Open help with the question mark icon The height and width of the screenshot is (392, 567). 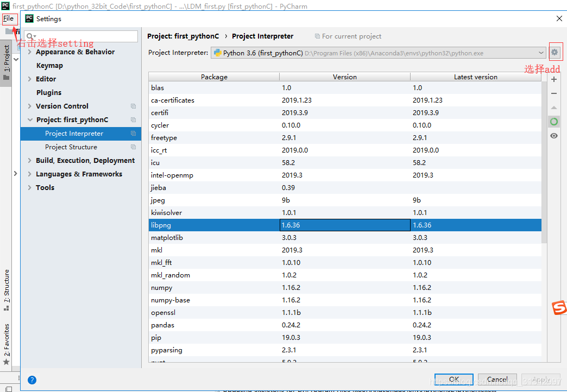32,380
